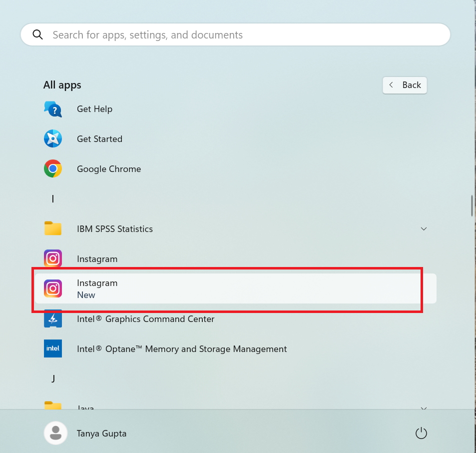Viewport: 476px width, 453px height.
Task: Expand the Java folder chevron
Action: click(x=424, y=408)
